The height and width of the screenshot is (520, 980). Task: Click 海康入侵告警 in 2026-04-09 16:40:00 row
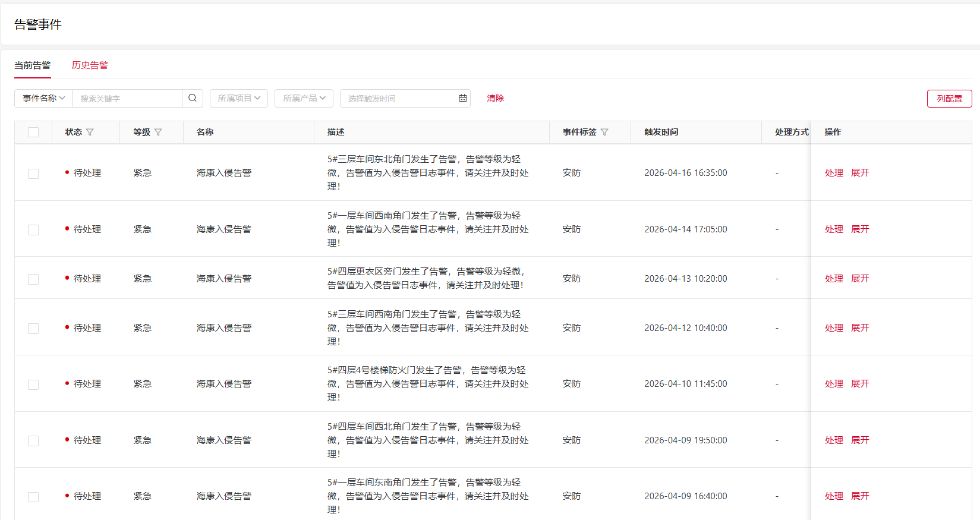tap(224, 496)
